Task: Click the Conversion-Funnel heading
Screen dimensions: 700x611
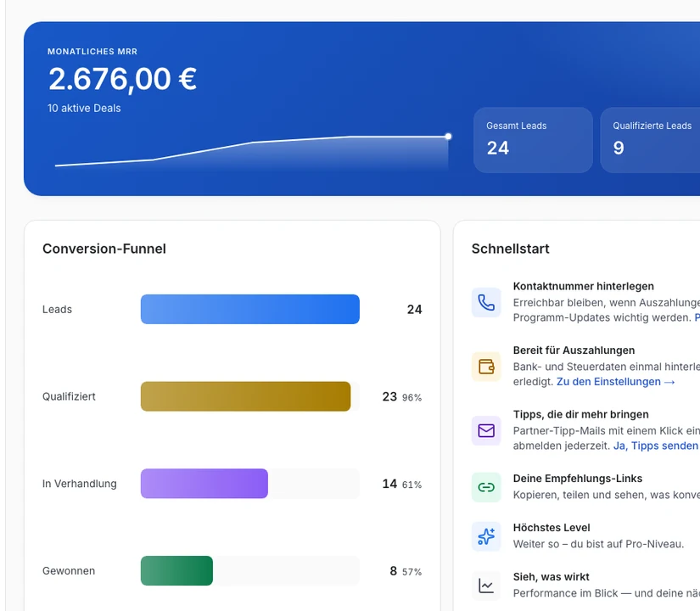Action: click(104, 249)
